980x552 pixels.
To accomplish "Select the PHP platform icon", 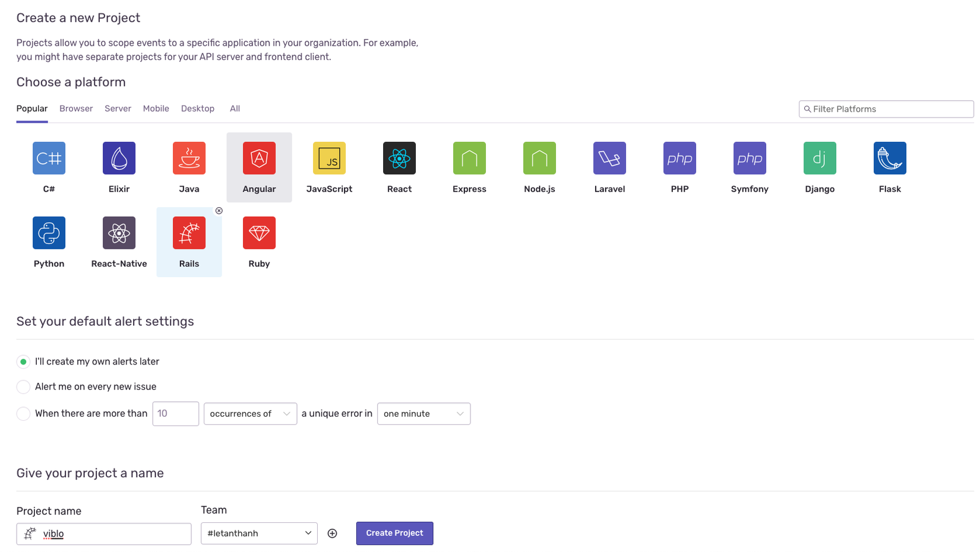I will pyautogui.click(x=679, y=158).
